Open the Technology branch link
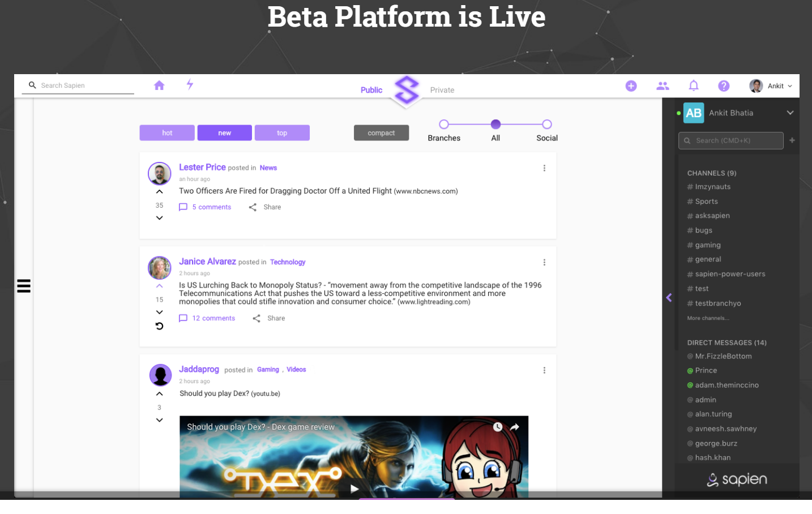Image resolution: width=812 pixels, height=514 pixels. [288, 262]
